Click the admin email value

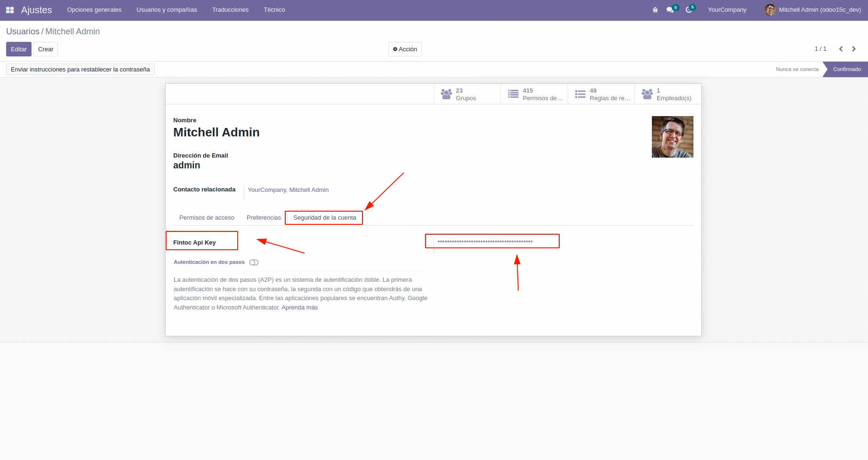[187, 166]
